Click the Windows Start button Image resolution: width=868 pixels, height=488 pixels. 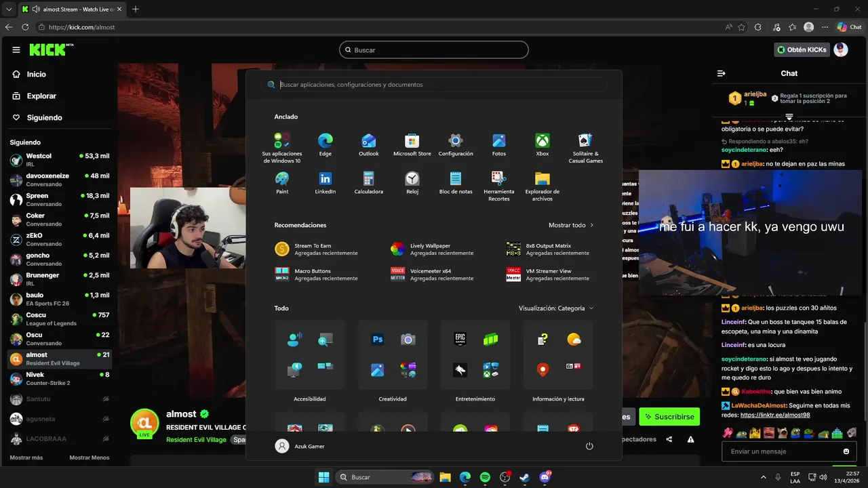[x=323, y=477]
